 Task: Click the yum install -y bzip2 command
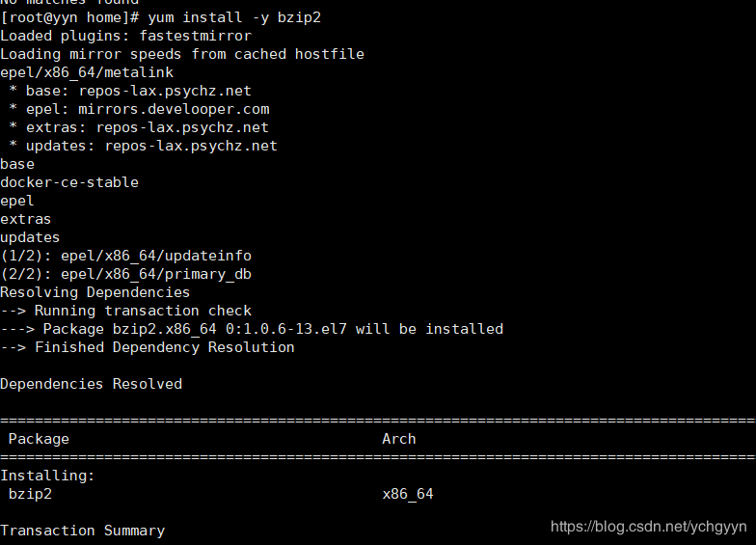pos(234,17)
